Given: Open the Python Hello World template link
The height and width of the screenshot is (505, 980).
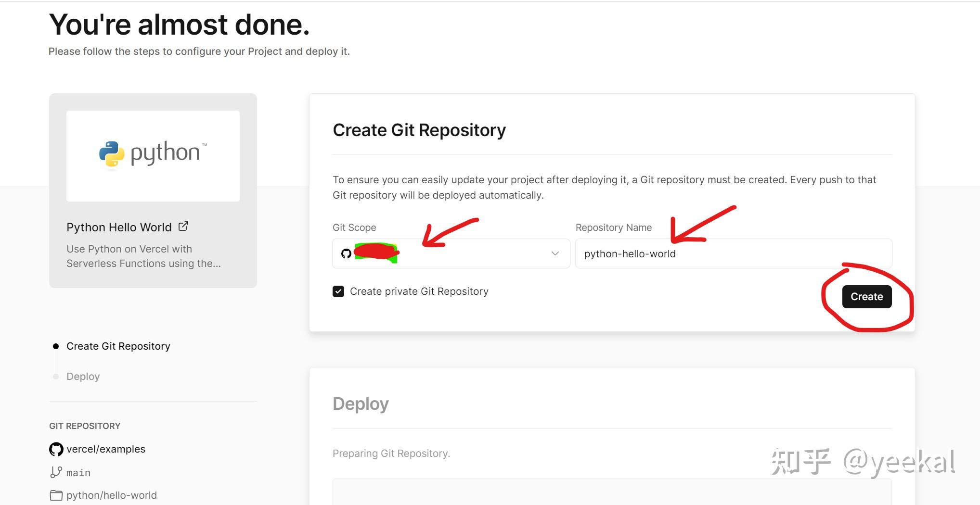Looking at the screenshot, I should 119,227.
